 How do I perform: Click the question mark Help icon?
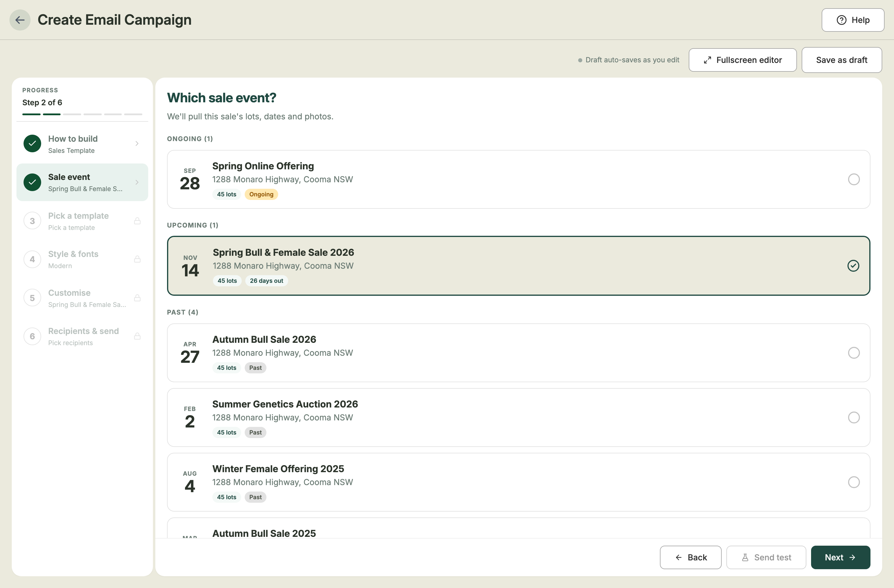coord(841,20)
